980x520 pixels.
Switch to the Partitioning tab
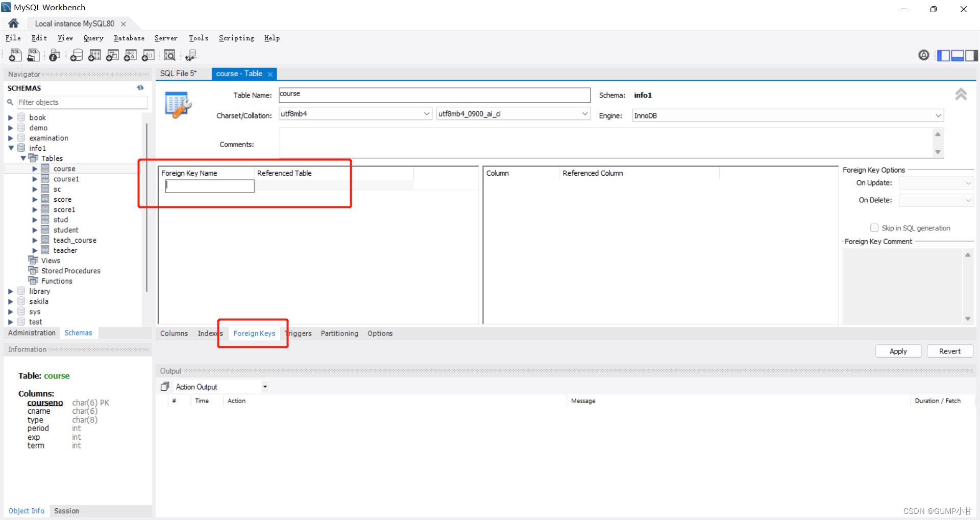click(x=339, y=334)
